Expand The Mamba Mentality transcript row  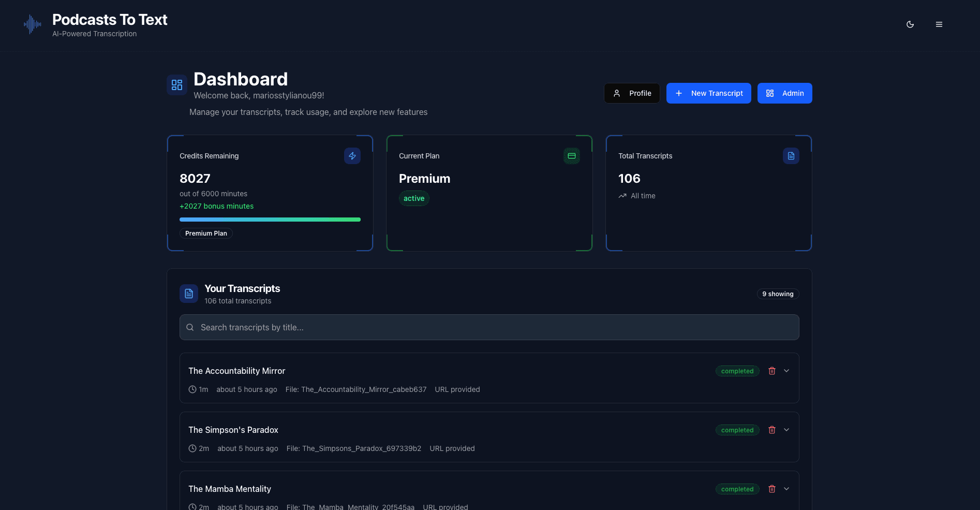pos(786,489)
